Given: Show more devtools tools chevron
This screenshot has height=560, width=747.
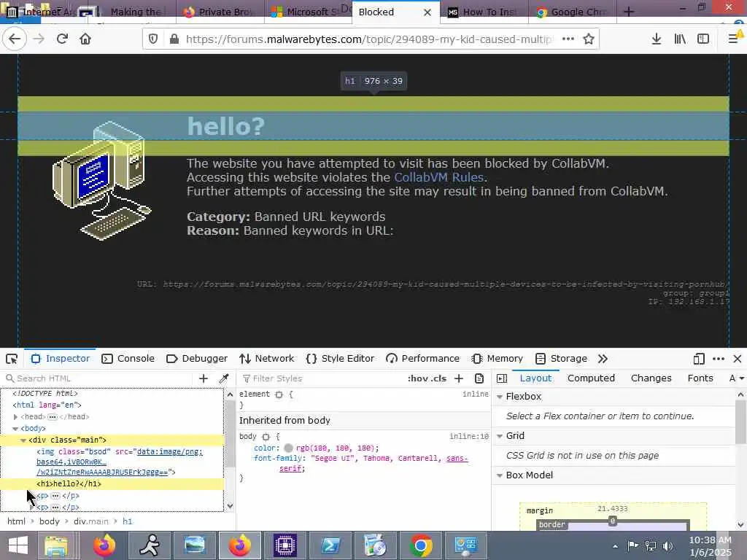Looking at the screenshot, I should (603, 359).
